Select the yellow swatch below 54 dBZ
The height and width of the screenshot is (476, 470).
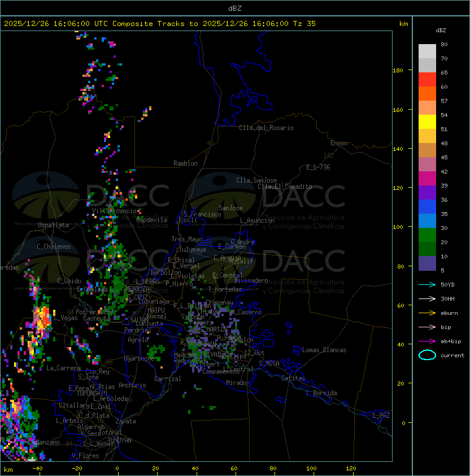pos(427,122)
